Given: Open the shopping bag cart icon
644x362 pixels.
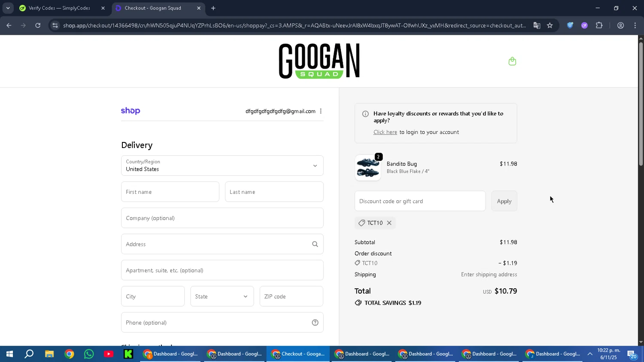Looking at the screenshot, I should (512, 61).
